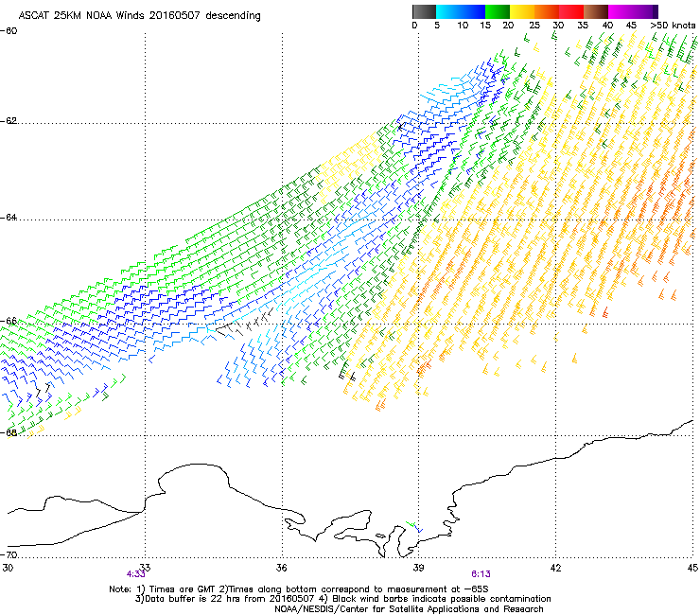This screenshot has width=700, height=615.
Task: Select the brown 35-40 knots legend swatch
Action: point(596,11)
